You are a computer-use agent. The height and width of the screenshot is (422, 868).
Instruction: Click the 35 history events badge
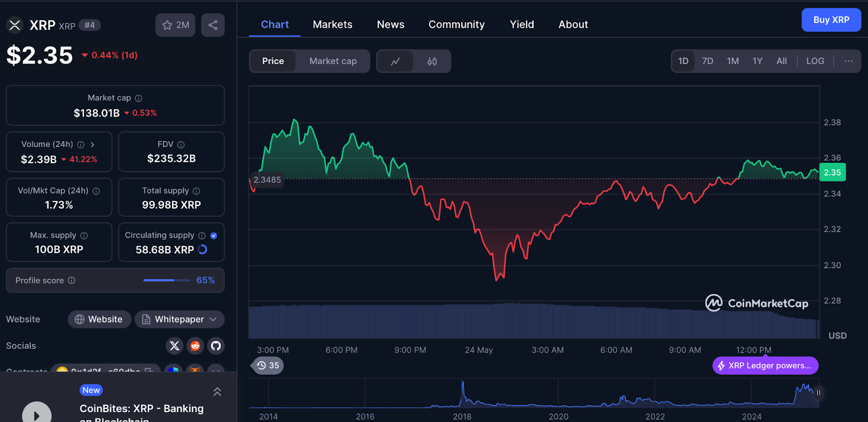click(268, 366)
